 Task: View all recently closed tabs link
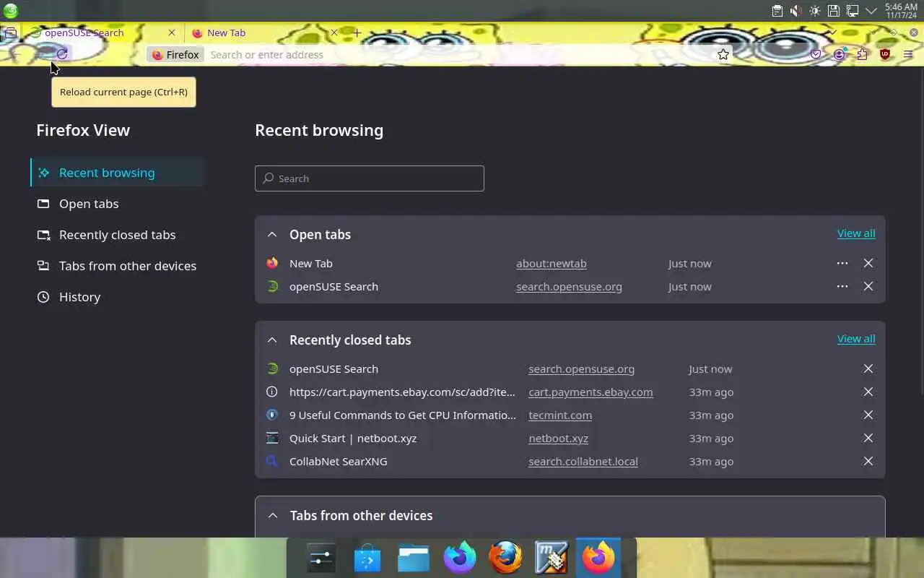[x=856, y=339]
